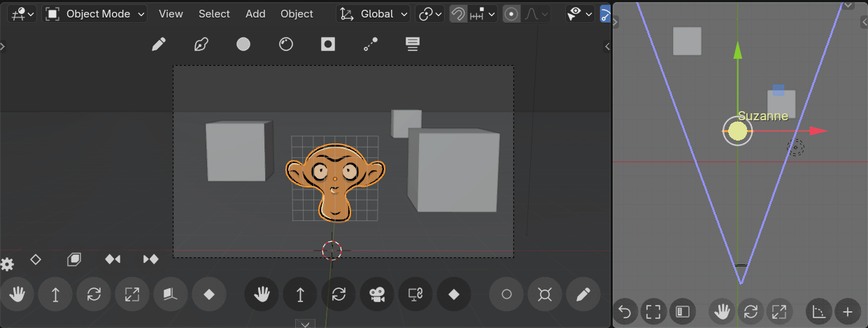The height and width of the screenshot is (328, 868).
Task: Toggle the sidebar panel button in the top view
Action: (x=682, y=311)
